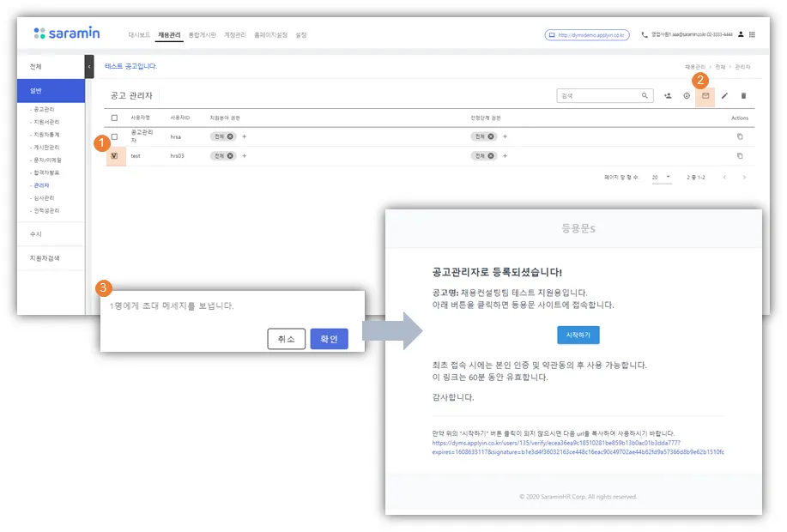Click the 채용관리 breadcrumb
This screenshot has height=532, width=787.
click(x=695, y=67)
